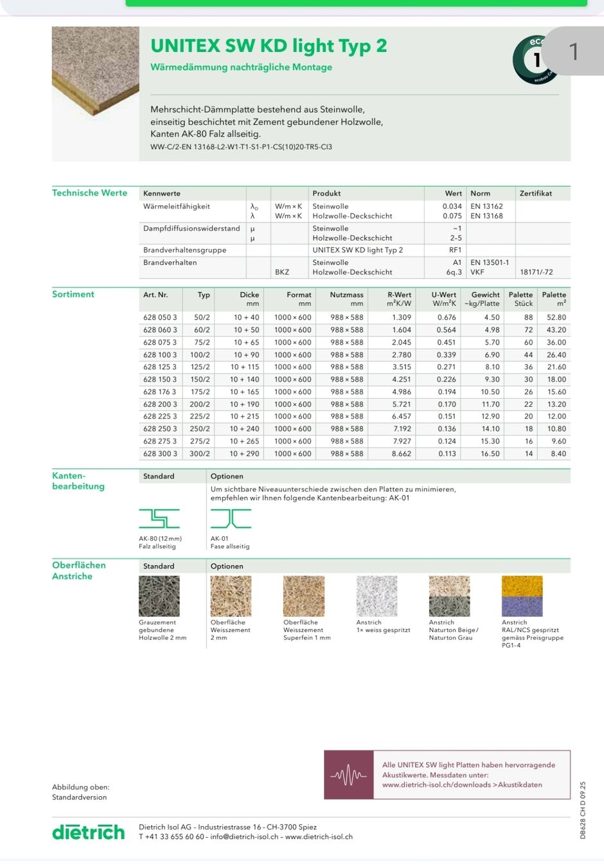
Task: Click the R-Wert value 5.721
Action: [x=402, y=404]
